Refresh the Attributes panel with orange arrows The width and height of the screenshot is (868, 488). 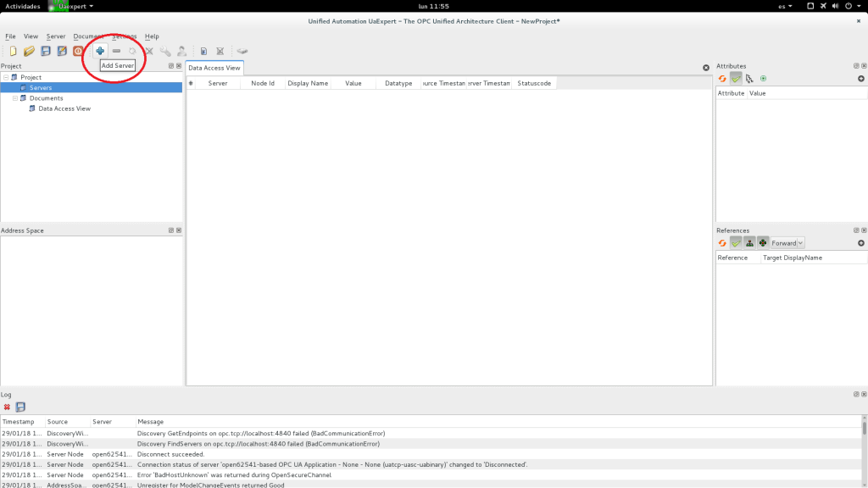[722, 79]
